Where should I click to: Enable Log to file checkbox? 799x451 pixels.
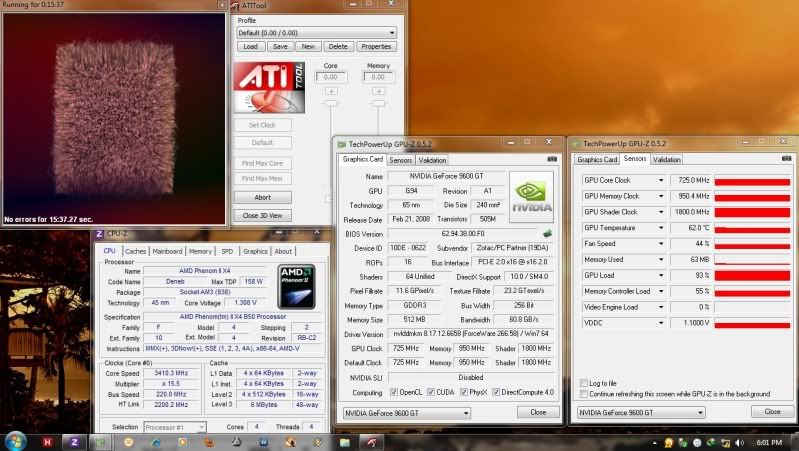point(584,383)
